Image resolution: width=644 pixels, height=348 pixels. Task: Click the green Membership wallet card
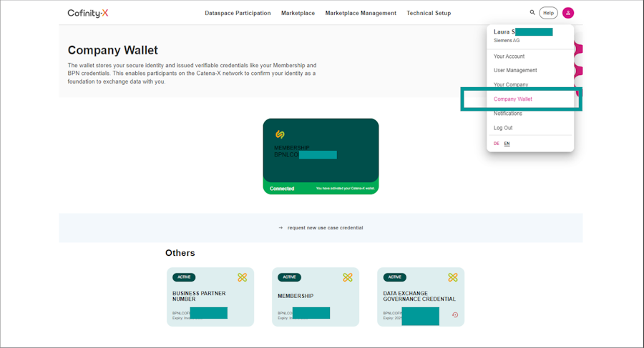click(x=321, y=156)
